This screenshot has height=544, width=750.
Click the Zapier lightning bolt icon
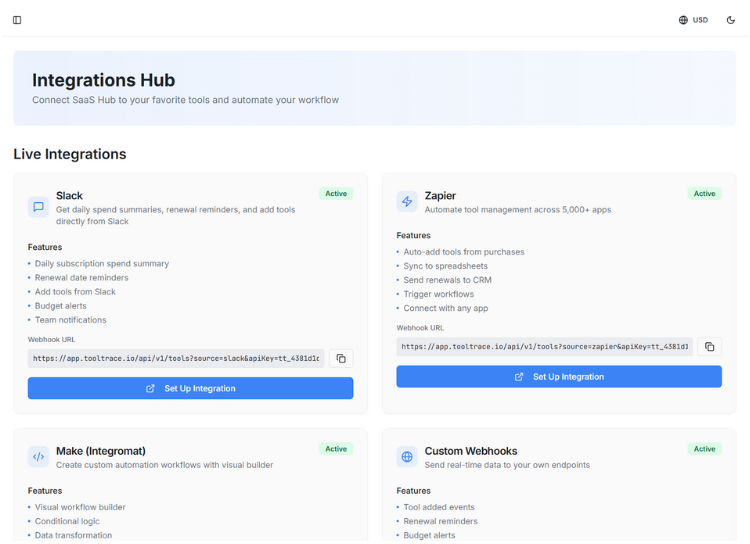407,201
